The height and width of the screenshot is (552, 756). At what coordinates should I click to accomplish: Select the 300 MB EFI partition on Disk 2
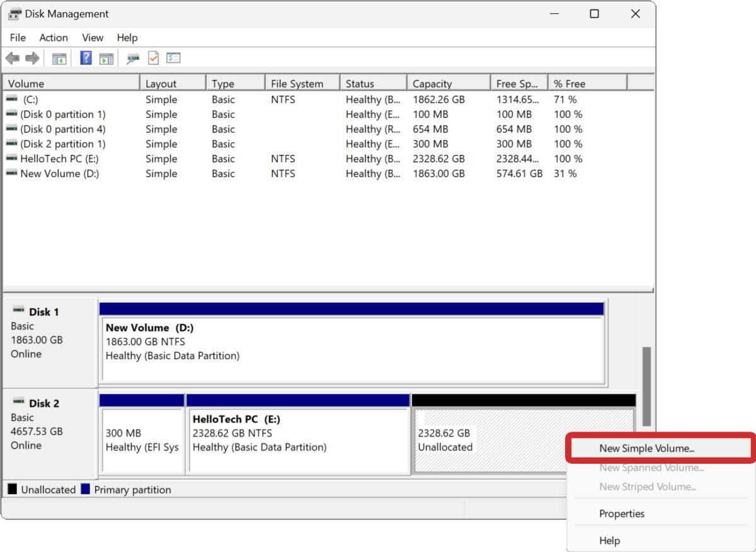pyautogui.click(x=142, y=440)
